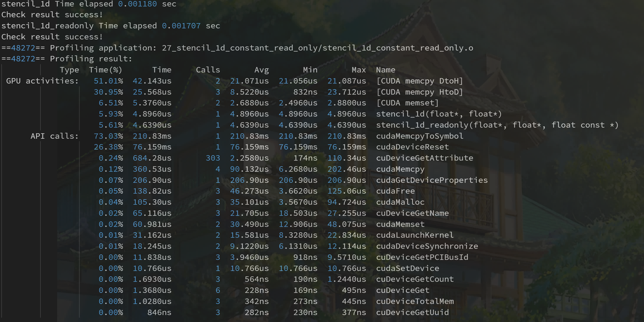Click the 0.001180 elapsed time value
This screenshot has height=322, width=644.
pyautogui.click(x=137, y=4)
